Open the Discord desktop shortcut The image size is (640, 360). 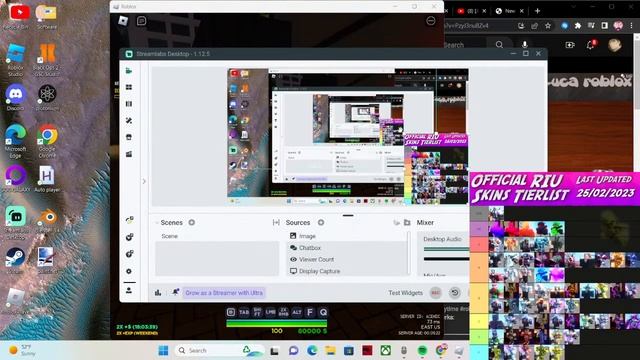16,98
